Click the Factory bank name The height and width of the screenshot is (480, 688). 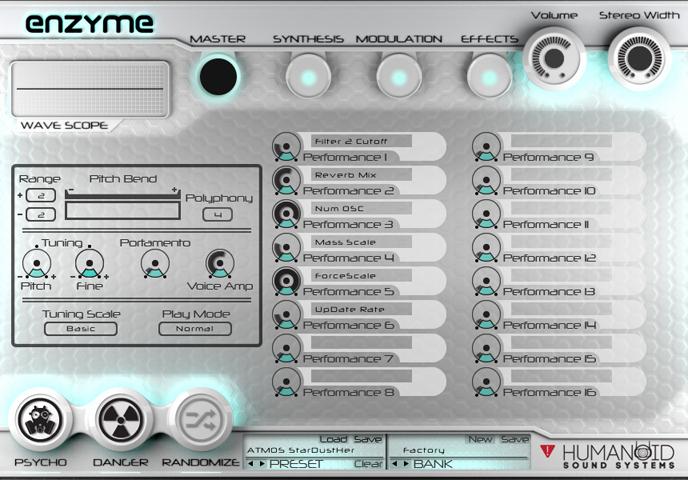tap(423, 450)
